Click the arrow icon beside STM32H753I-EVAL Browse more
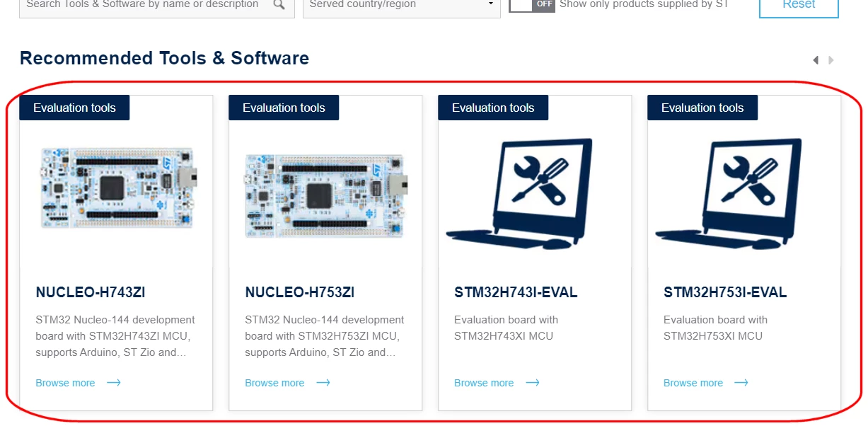 [x=741, y=383]
